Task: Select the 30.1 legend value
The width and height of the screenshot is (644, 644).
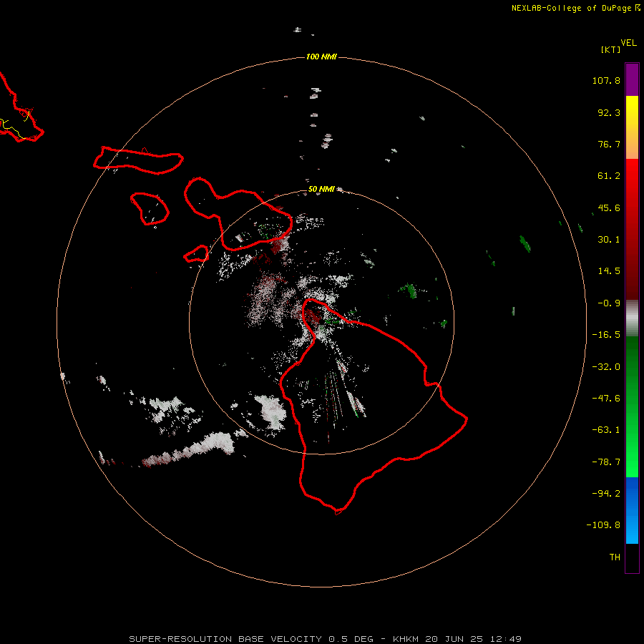Action: point(609,240)
